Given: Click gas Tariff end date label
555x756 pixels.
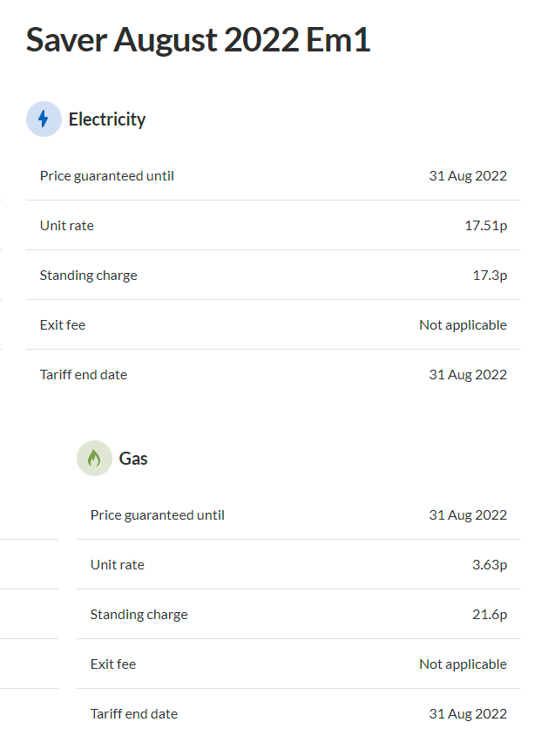Looking at the screenshot, I should [134, 713].
